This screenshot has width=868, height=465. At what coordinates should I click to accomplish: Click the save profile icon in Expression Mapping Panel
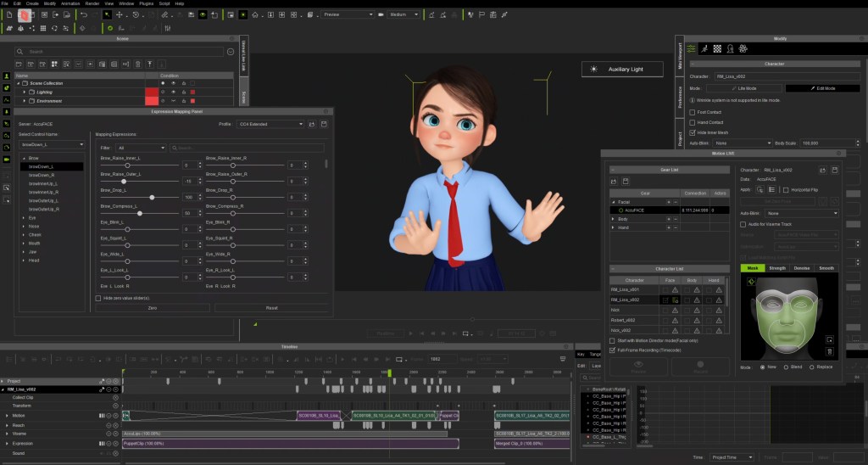point(324,124)
